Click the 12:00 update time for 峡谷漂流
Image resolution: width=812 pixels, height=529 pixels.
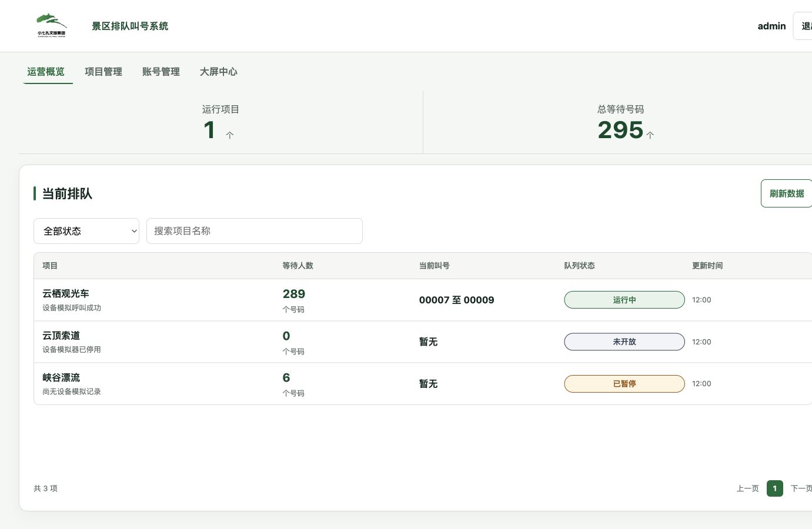[x=701, y=384]
